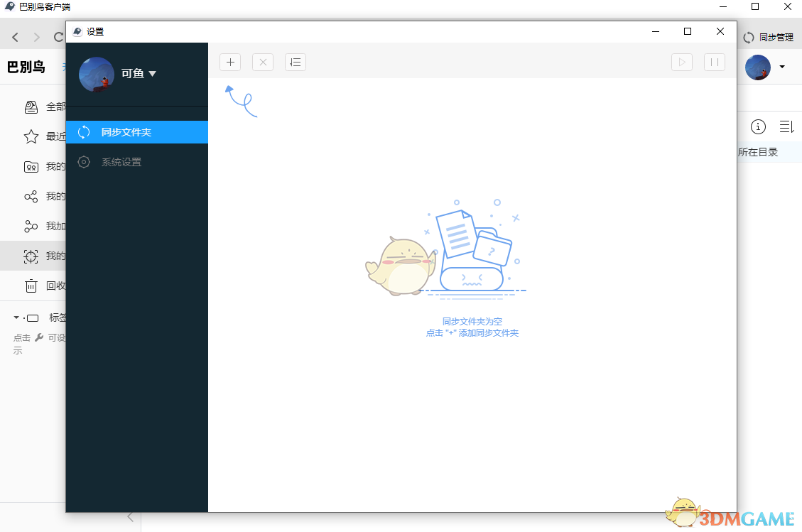
Task: Refresh the main window page
Action: click(x=58, y=37)
